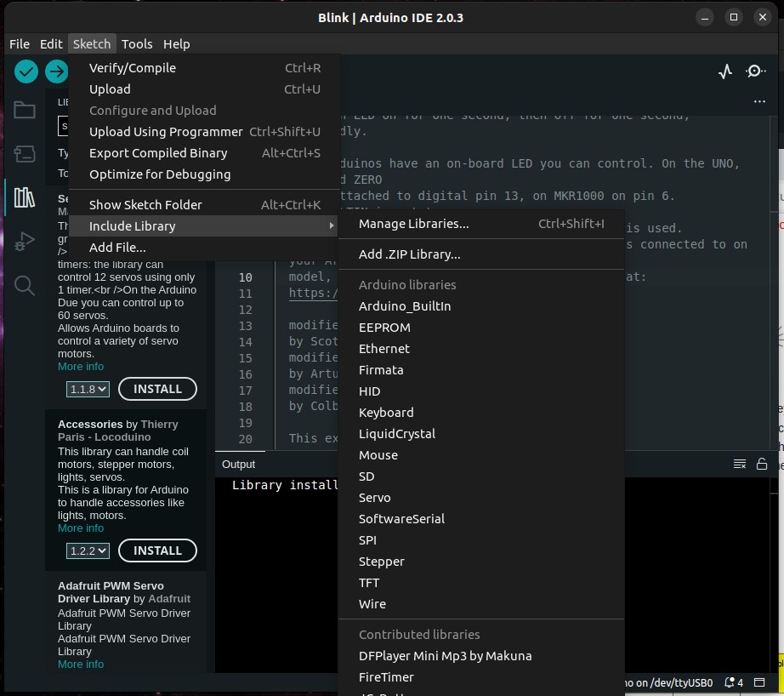Install the Servo library version 1.1.8
The image size is (784, 696).
tap(157, 389)
